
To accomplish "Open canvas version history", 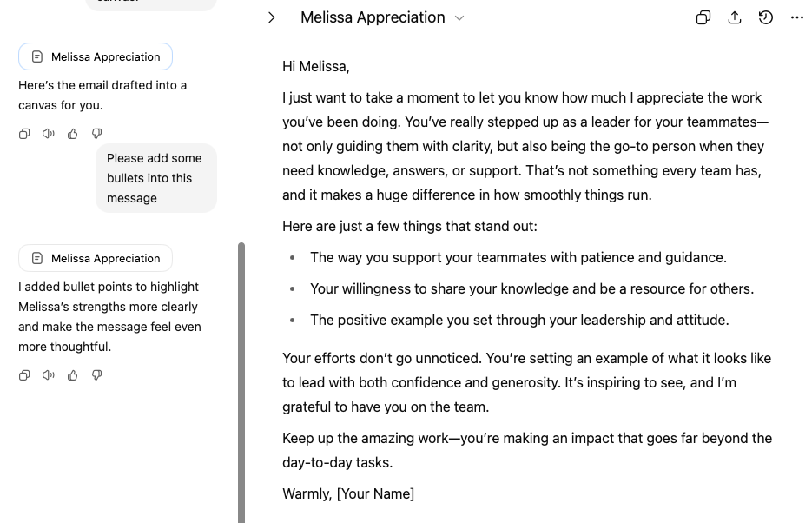I will [766, 17].
